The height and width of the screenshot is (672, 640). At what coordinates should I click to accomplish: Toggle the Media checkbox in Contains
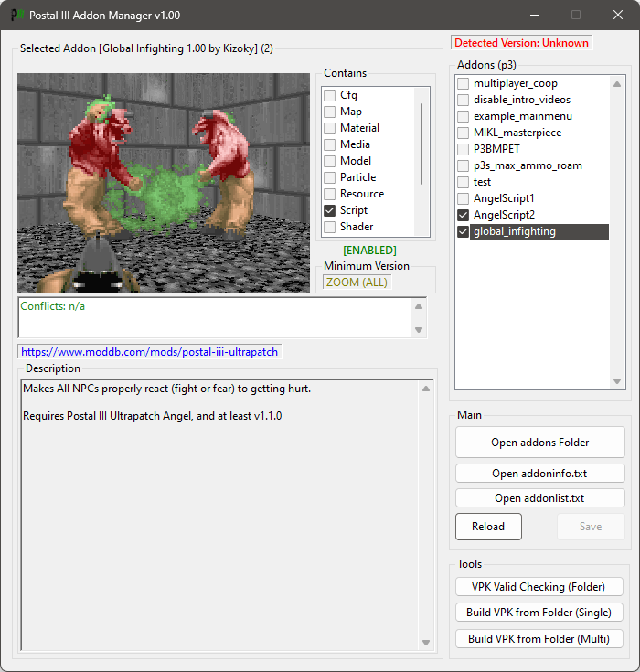tap(330, 144)
